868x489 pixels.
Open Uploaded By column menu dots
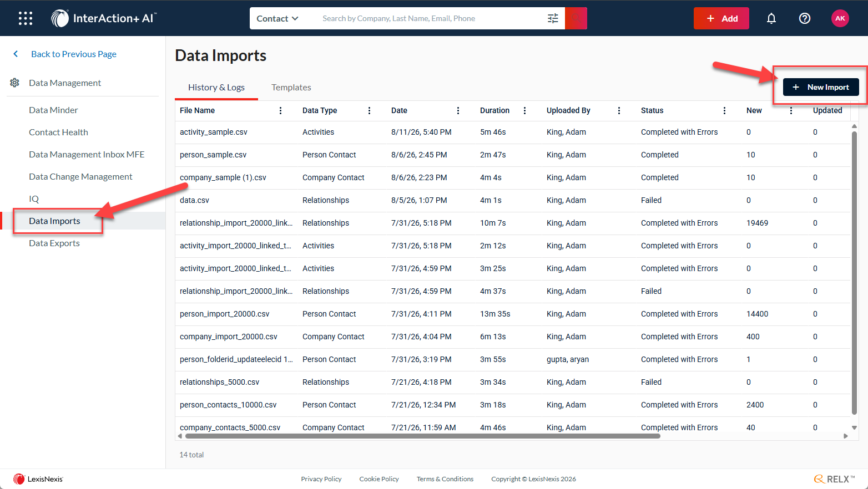619,110
